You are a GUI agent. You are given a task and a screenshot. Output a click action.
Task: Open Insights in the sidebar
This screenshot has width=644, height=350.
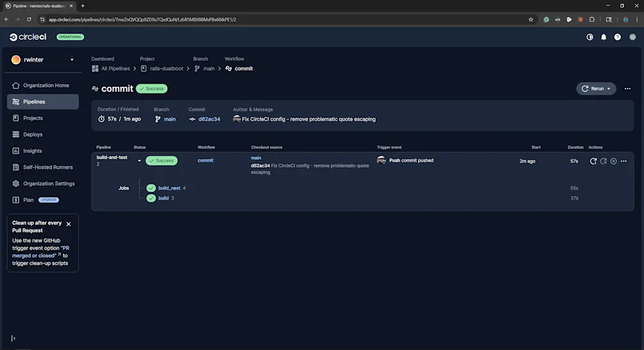(x=43, y=151)
